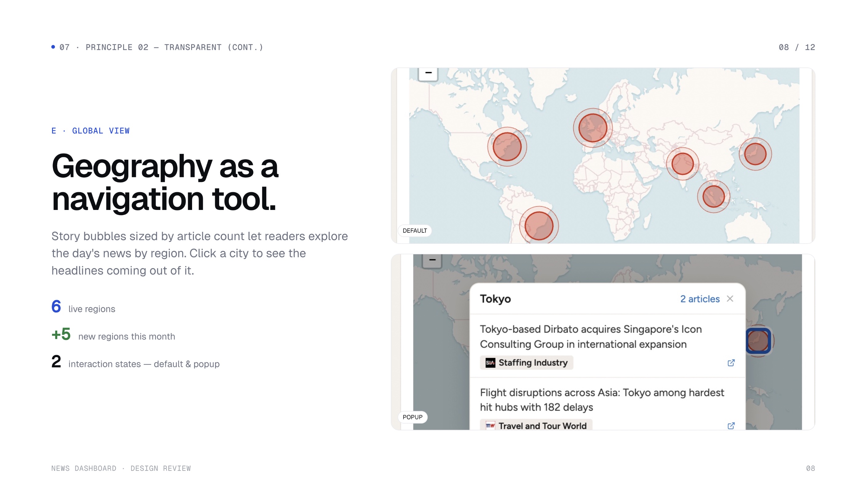Select the Southeast Asia story bubble

[713, 196]
